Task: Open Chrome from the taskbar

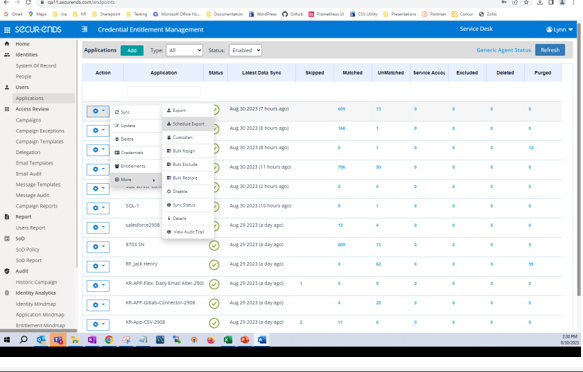Action: pos(109,340)
